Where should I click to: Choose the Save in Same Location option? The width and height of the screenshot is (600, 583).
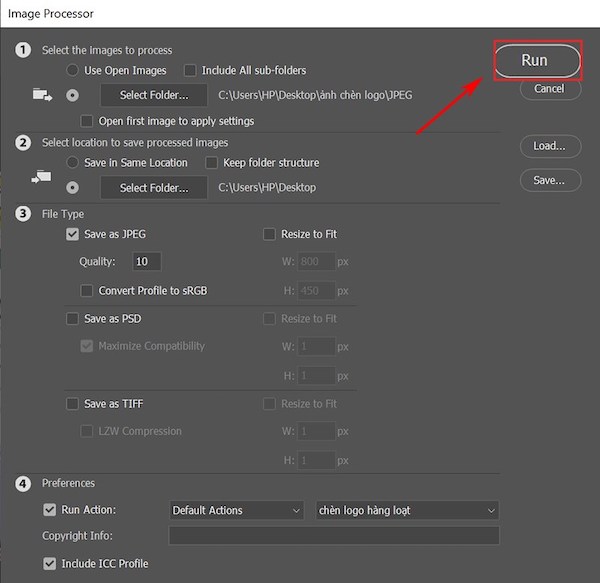click(x=72, y=162)
